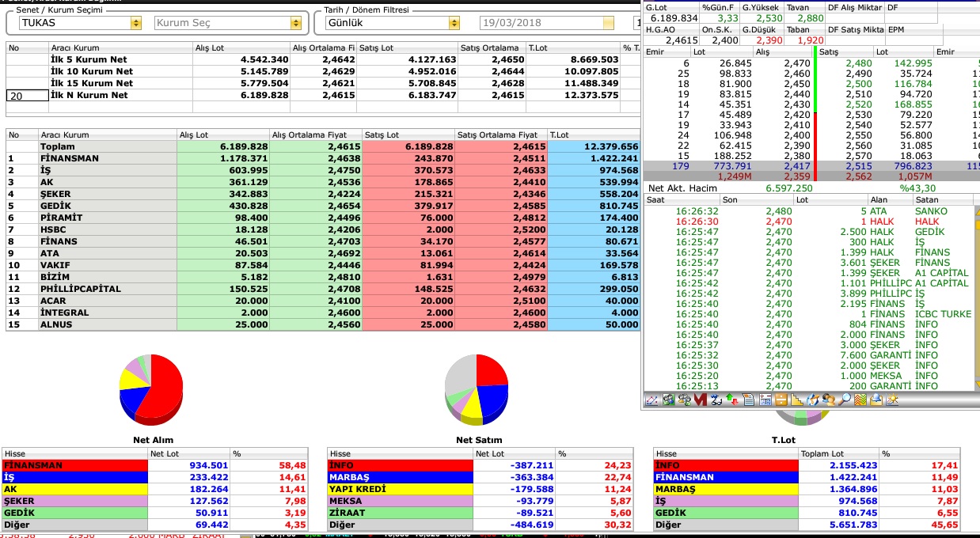Image resolution: width=980 pixels, height=538 pixels.
Task: Click the blue globe refresh icon
Action: click(x=813, y=400)
